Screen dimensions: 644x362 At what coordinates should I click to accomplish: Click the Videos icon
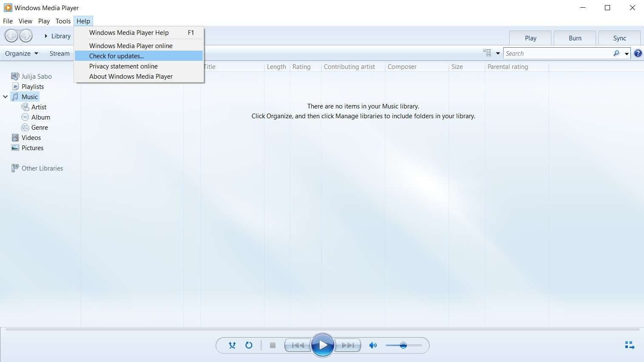click(x=15, y=137)
